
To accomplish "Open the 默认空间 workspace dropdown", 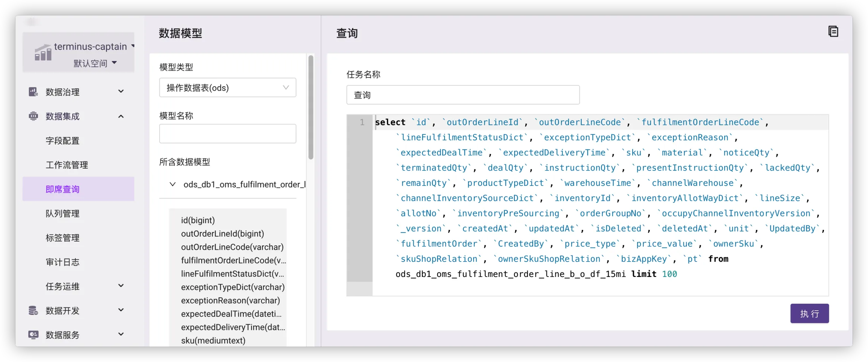I will pyautogui.click(x=95, y=63).
